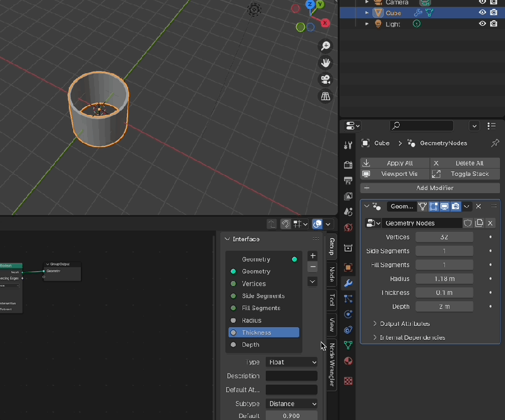Image resolution: width=505 pixels, height=420 pixels.
Task: Hide the Light object with its eye toggle
Action: pos(482,23)
